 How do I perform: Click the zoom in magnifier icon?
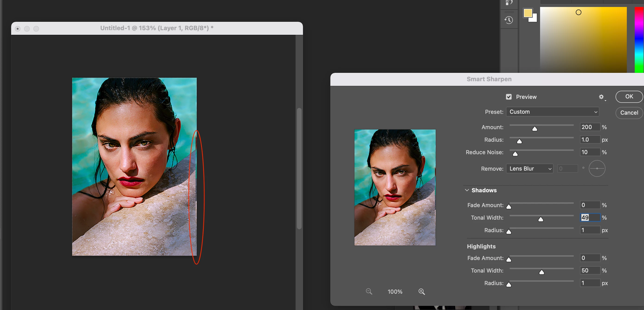pos(422,291)
